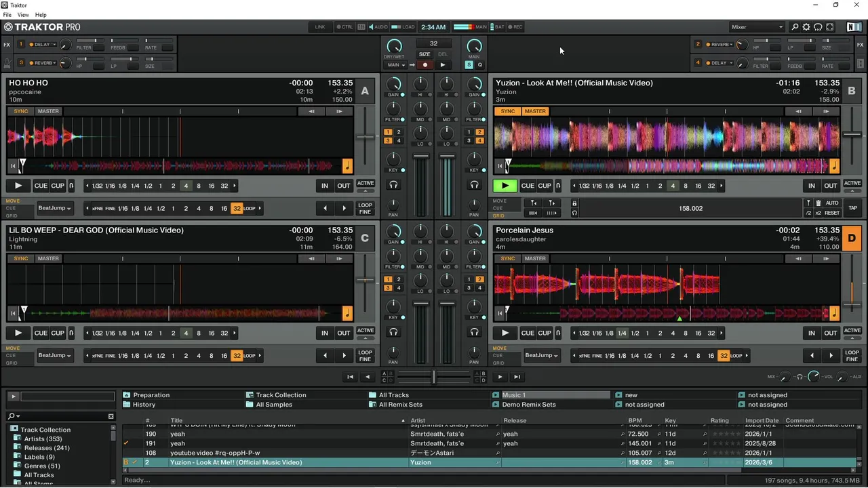This screenshot has width=868, height=488.
Task: Open Deck D BeatJump mode dropdown
Action: point(541,355)
